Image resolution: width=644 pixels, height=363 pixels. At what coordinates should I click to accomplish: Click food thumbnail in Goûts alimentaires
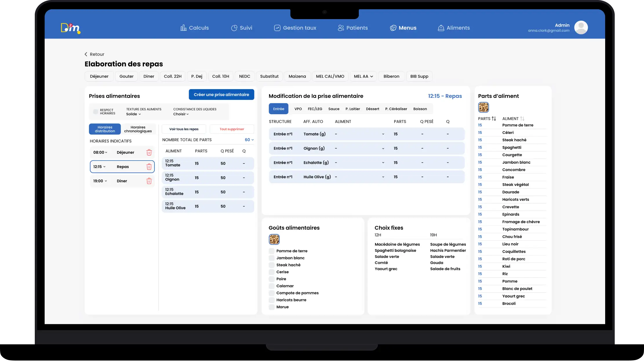(274, 239)
